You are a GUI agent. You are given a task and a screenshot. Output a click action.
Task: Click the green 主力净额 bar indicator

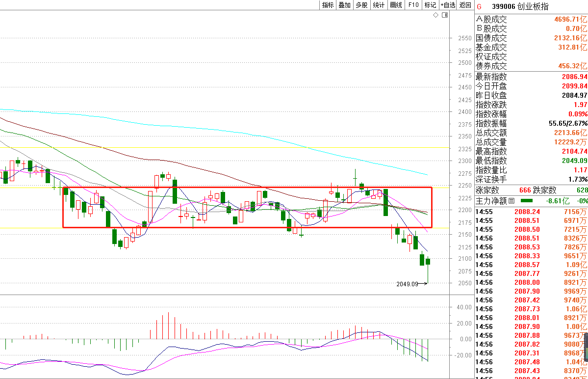527,201
